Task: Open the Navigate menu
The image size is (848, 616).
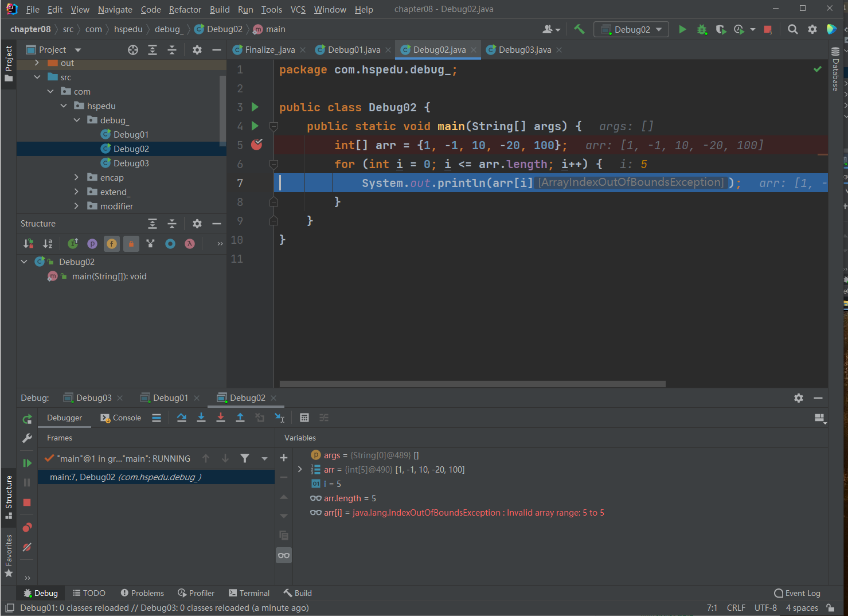Action: 115,9
